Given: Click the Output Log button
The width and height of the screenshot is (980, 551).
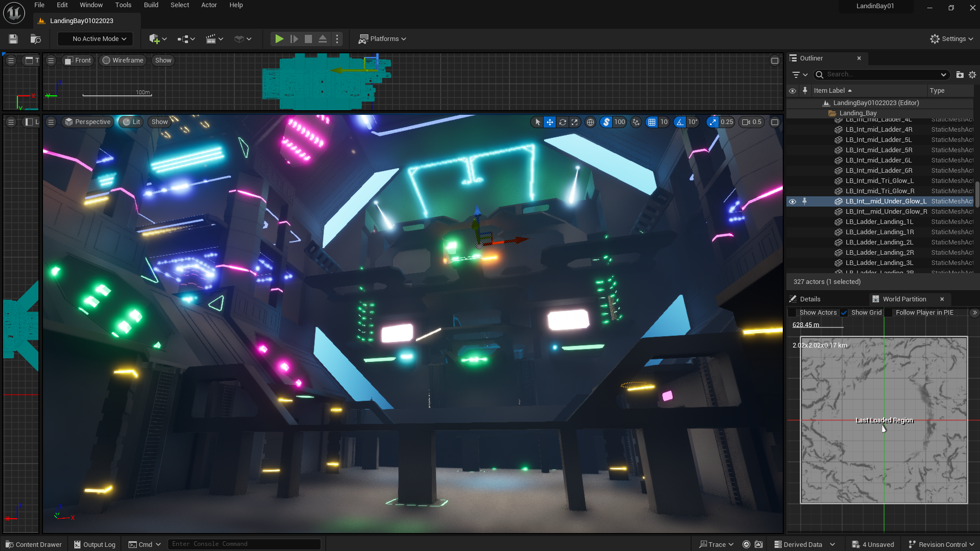Looking at the screenshot, I should coord(95,544).
